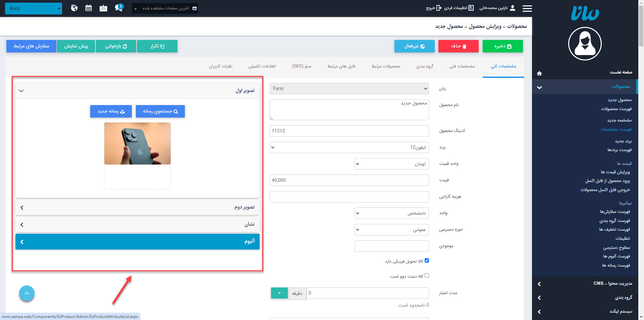644x320 pixels.
Task: Open the Farsi language dropdown
Action: click(x=349, y=88)
